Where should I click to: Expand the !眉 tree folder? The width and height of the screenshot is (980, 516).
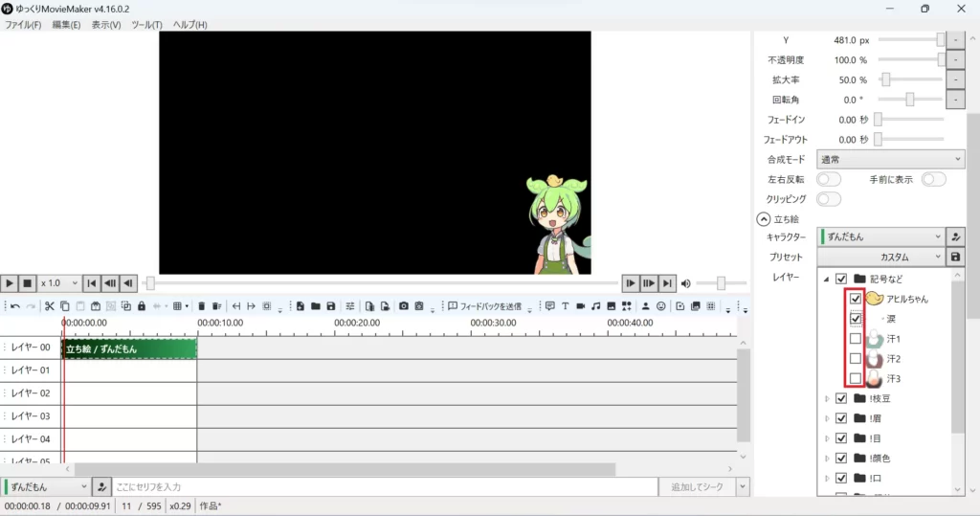pos(827,418)
